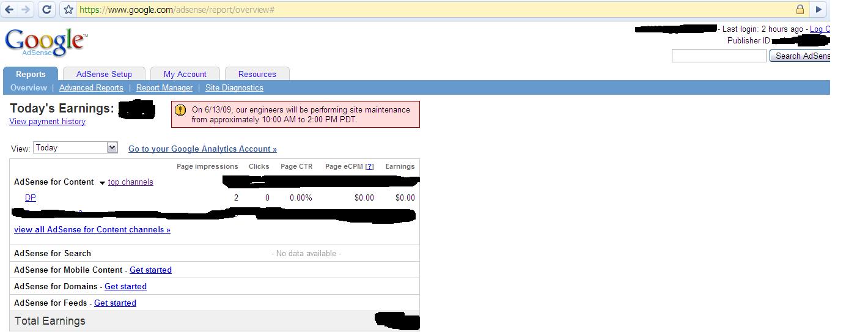
Task: Open the View period dropdown showing Today
Action: pyautogui.click(x=75, y=147)
